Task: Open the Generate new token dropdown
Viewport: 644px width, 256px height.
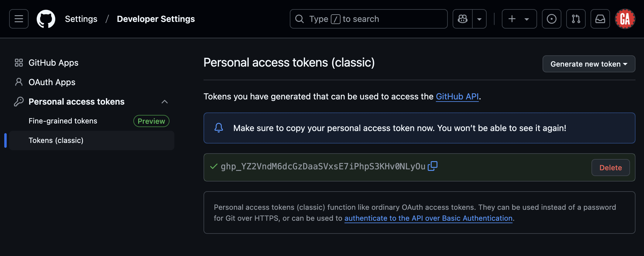Action: point(588,64)
